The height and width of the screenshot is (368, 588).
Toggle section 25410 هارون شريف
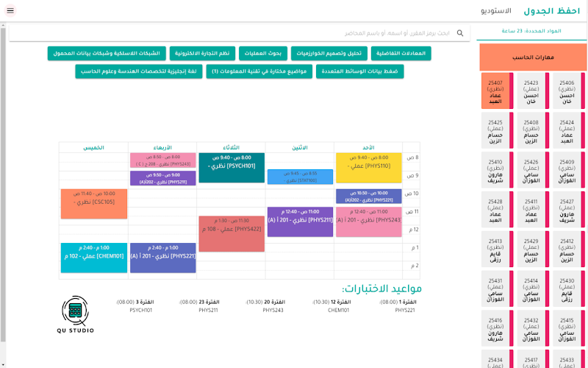pos(498,170)
